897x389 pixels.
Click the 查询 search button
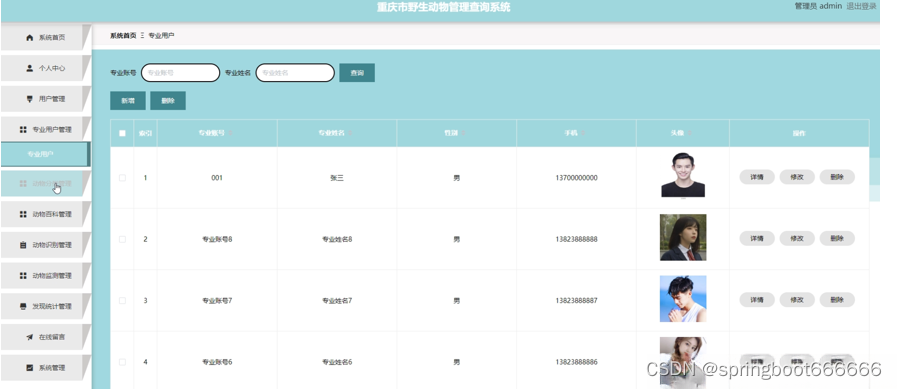click(x=357, y=73)
